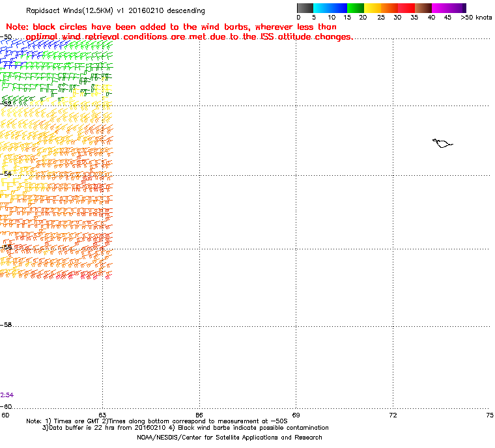Click the 'Times are GMT' footnote line

pos(157,421)
